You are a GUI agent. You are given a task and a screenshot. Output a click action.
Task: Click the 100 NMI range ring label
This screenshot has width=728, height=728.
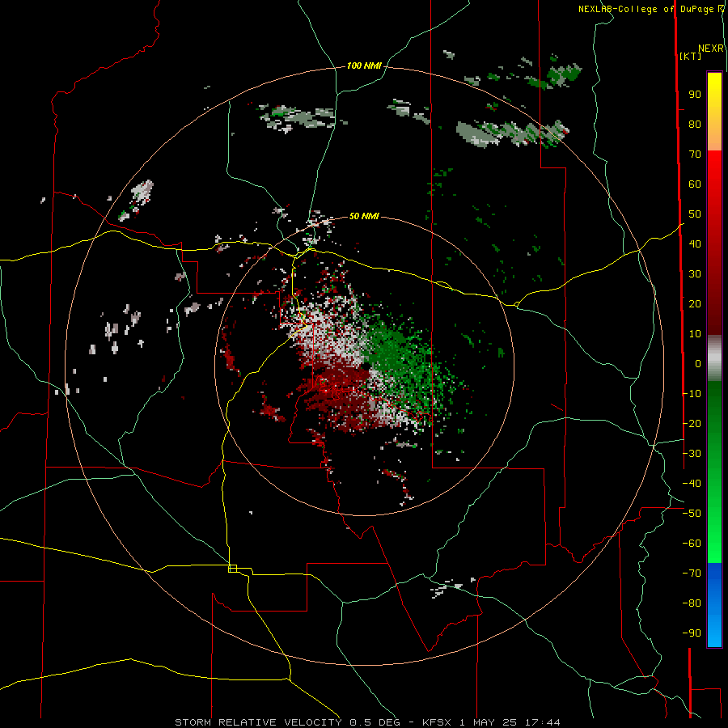pos(364,66)
